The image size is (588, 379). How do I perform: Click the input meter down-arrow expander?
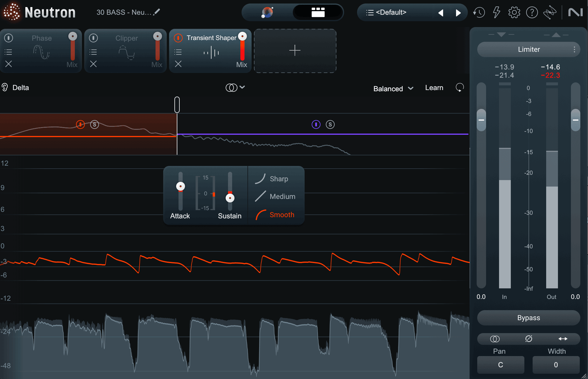pos(501,35)
